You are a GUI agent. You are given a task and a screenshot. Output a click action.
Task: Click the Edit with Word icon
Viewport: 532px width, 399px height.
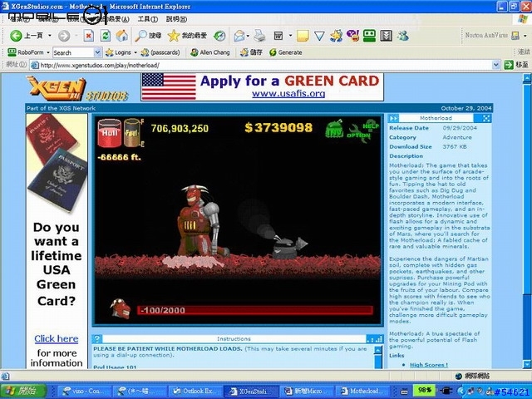click(278, 36)
